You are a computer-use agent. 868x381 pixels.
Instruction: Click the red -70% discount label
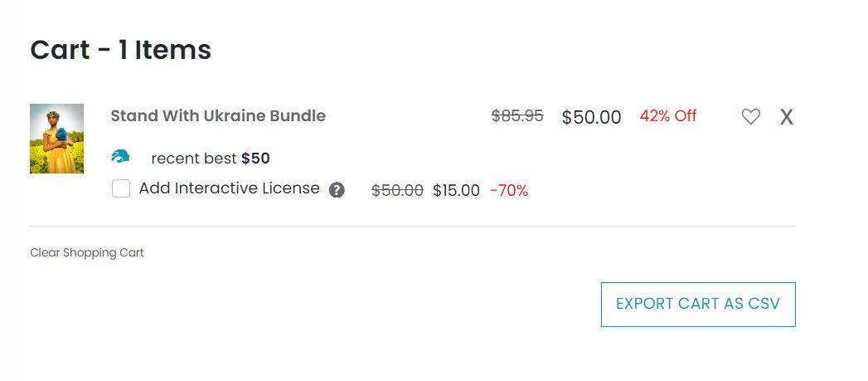pos(509,190)
